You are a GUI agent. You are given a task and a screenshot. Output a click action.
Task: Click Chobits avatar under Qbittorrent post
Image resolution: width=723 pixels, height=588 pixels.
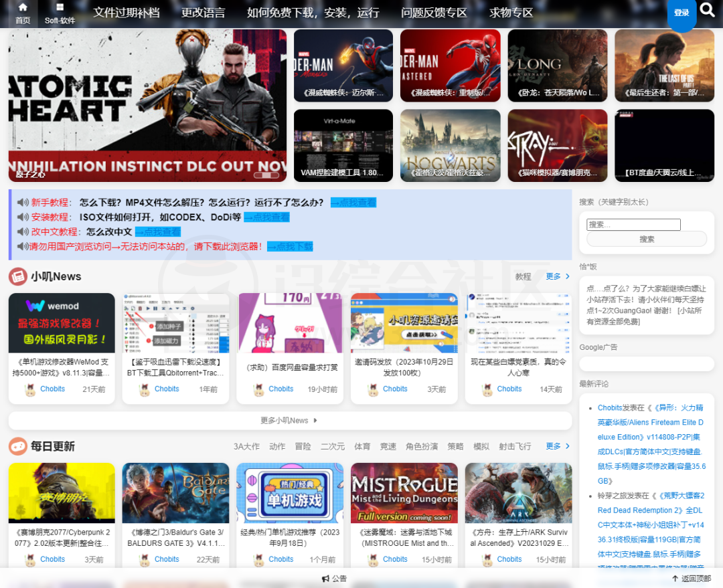tap(145, 389)
